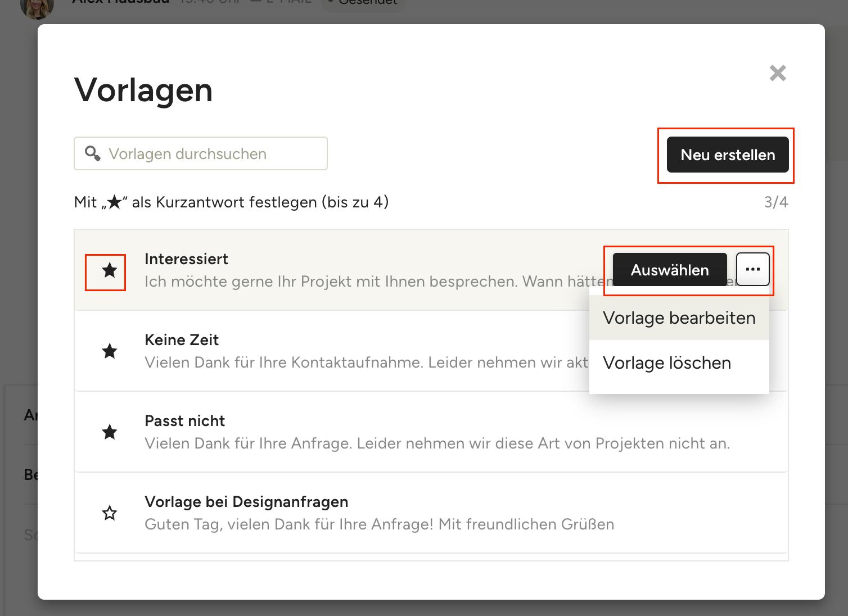Choose Vorlage bearbeiten from the menu

pos(679,318)
